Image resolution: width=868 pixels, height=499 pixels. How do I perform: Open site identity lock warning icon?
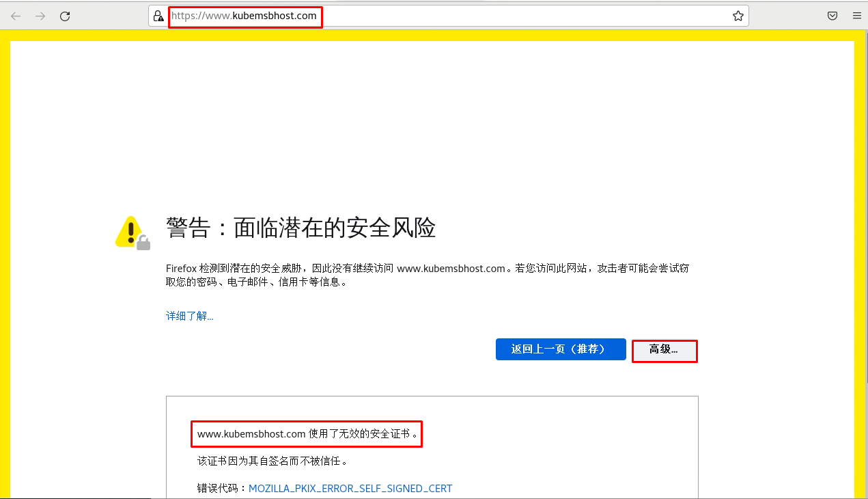coord(158,16)
